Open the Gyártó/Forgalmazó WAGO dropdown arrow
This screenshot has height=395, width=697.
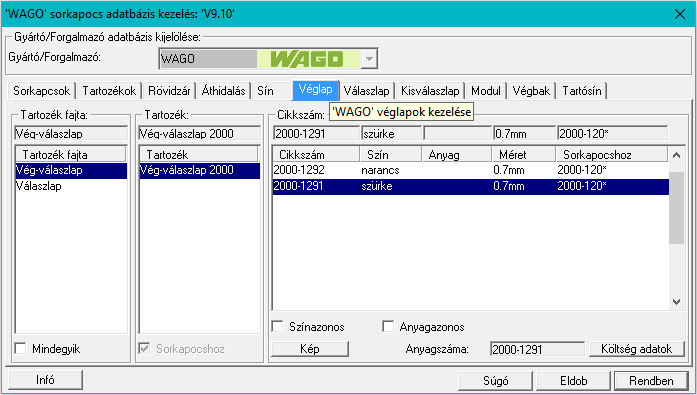coord(369,59)
